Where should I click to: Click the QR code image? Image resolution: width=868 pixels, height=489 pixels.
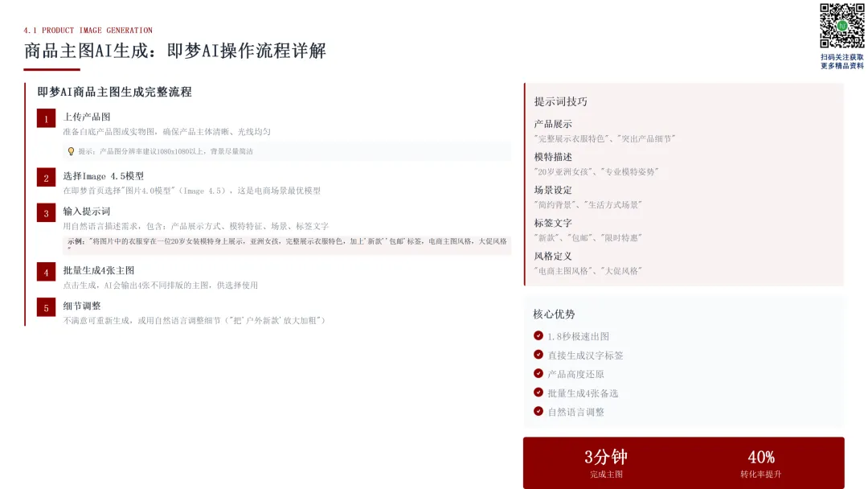click(x=841, y=26)
